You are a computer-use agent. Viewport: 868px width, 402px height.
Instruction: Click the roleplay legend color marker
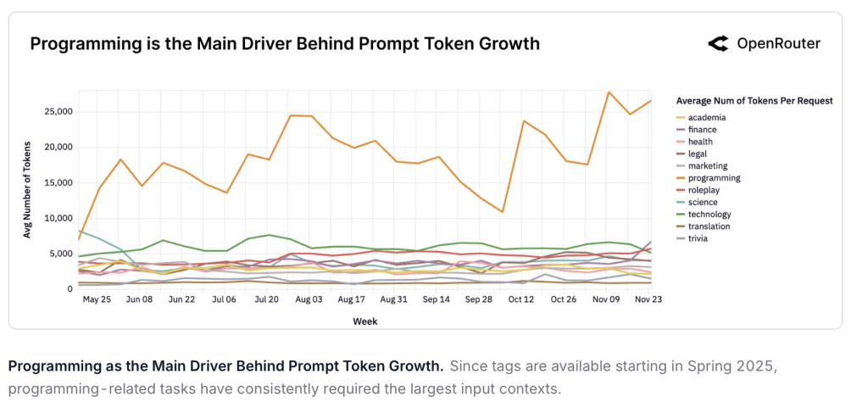pos(681,191)
